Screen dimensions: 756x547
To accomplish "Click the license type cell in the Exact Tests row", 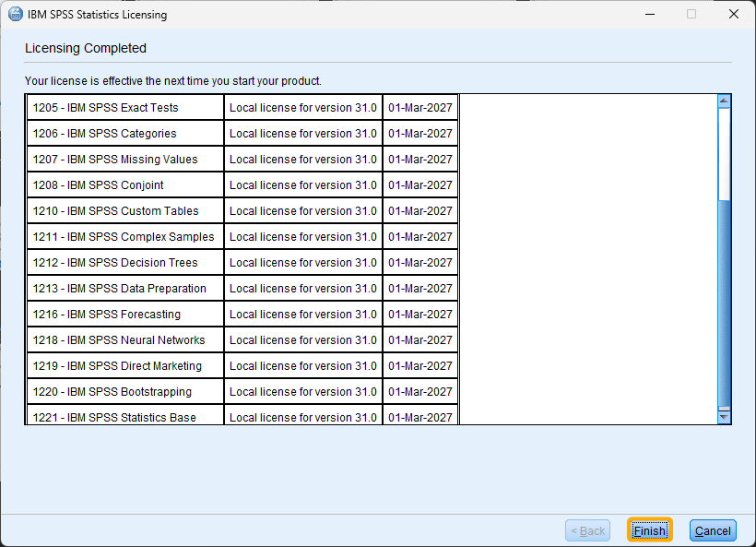I will (303, 108).
